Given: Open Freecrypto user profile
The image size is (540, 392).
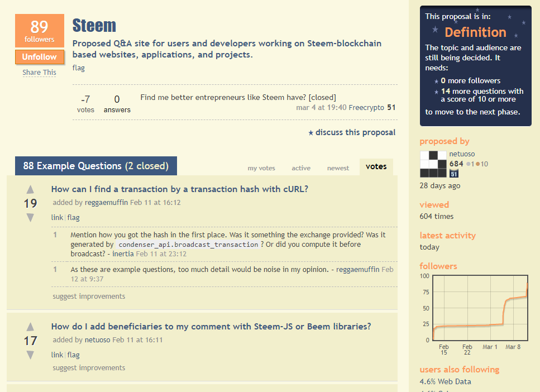Looking at the screenshot, I should (366, 107).
